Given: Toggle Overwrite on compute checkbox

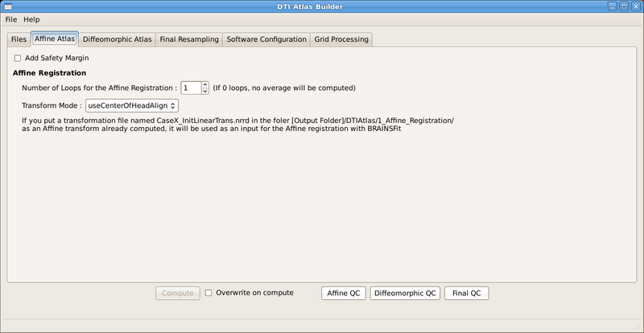Looking at the screenshot, I should tap(208, 293).
